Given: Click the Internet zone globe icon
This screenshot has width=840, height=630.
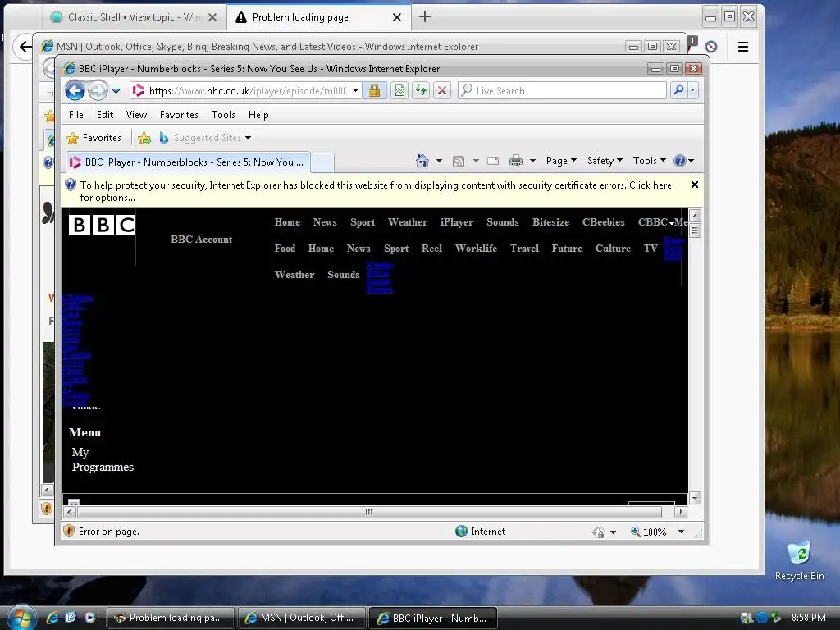Looking at the screenshot, I should pos(461,531).
